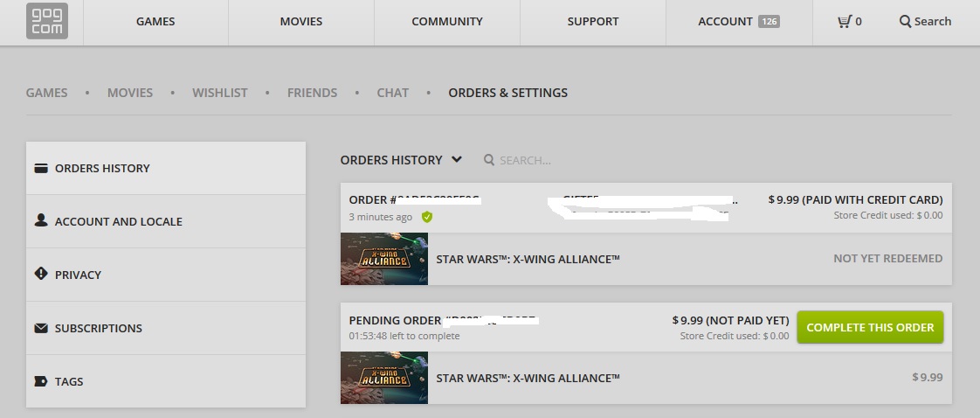Switch to the Games account tab
The width and height of the screenshot is (980, 418).
(x=46, y=93)
